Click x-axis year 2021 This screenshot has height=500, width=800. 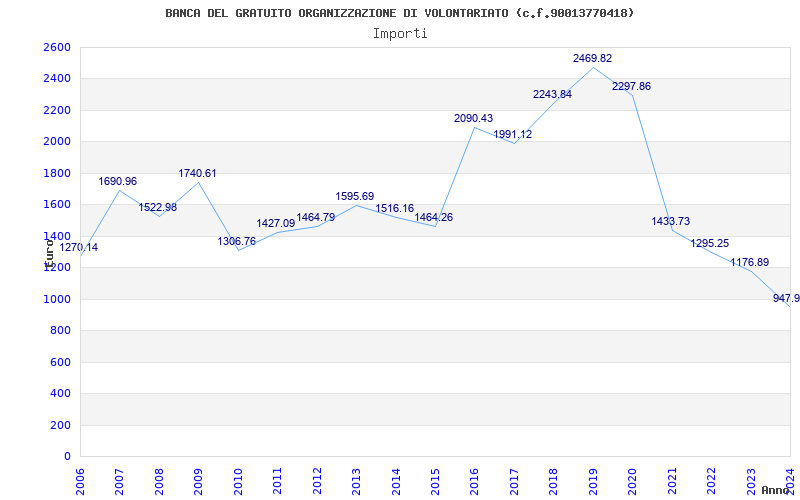(x=672, y=481)
